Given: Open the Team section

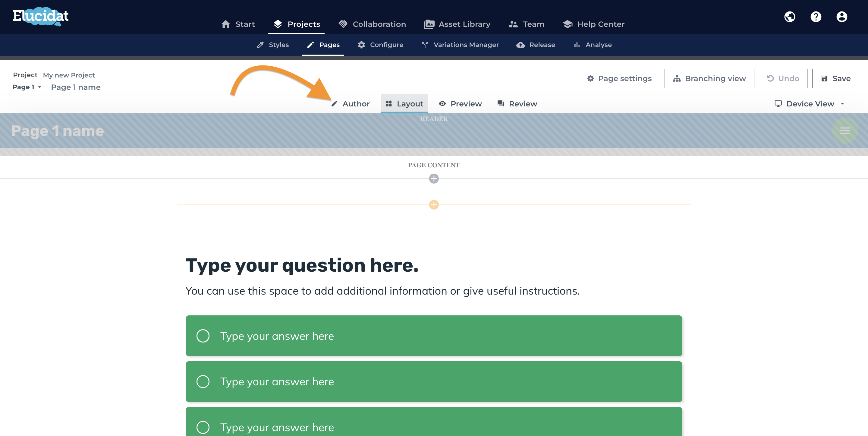Looking at the screenshot, I should point(526,24).
